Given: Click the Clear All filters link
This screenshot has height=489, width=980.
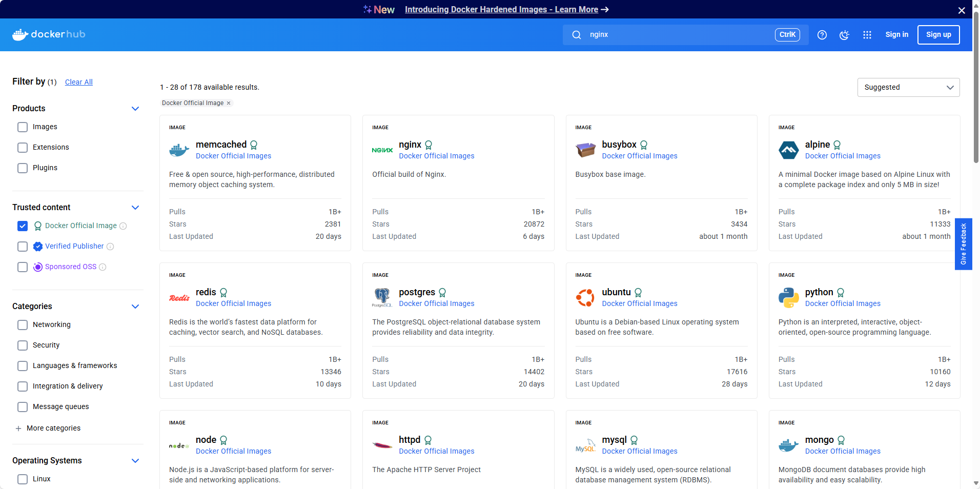Looking at the screenshot, I should tap(79, 82).
